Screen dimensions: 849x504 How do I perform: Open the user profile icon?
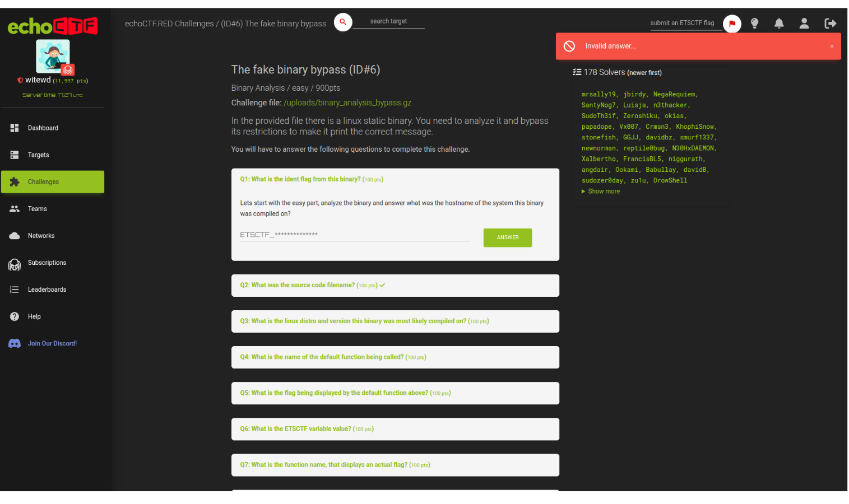[x=804, y=24]
